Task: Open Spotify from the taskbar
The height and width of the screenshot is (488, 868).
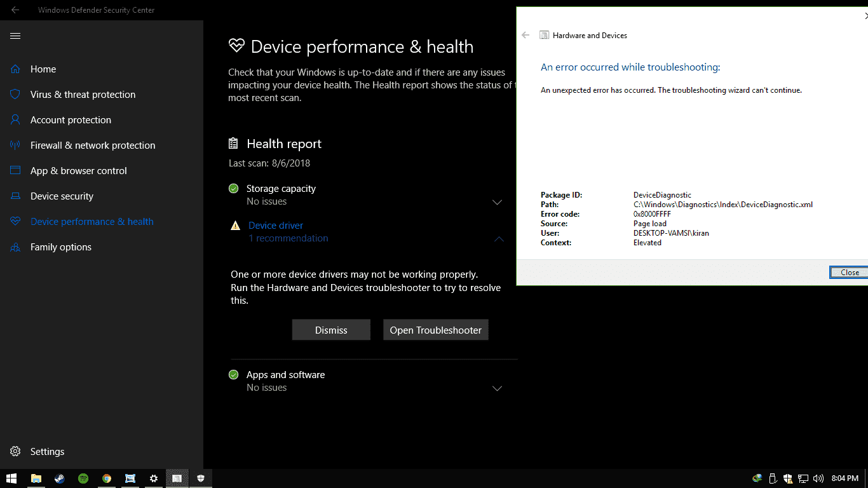Action: (83, 478)
